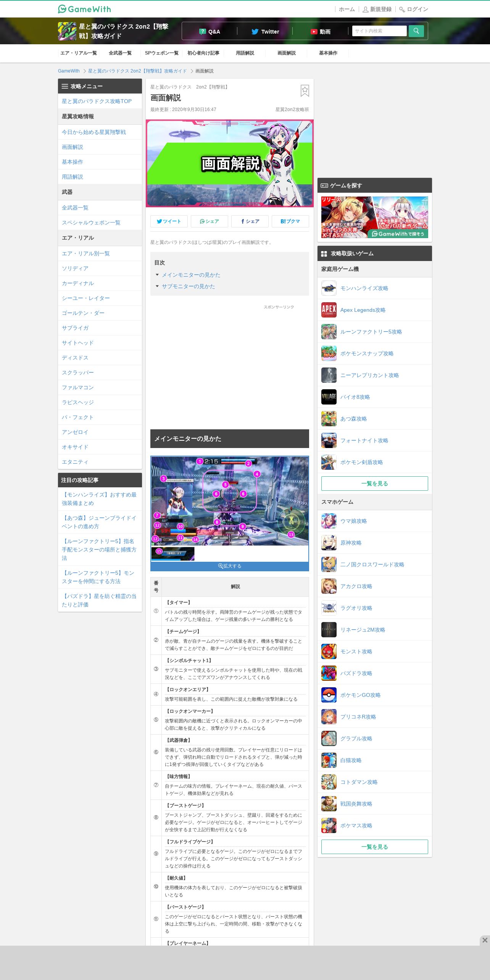Click the グラブル攻略 game icon
Image resolution: width=490 pixels, height=980 pixels.
[329, 738]
